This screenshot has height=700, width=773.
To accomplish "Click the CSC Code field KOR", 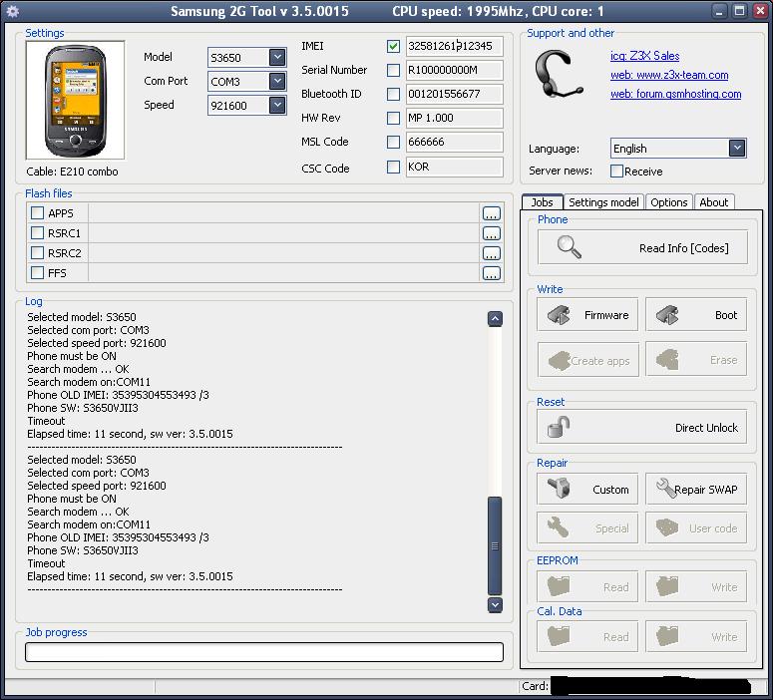I will 454,167.
